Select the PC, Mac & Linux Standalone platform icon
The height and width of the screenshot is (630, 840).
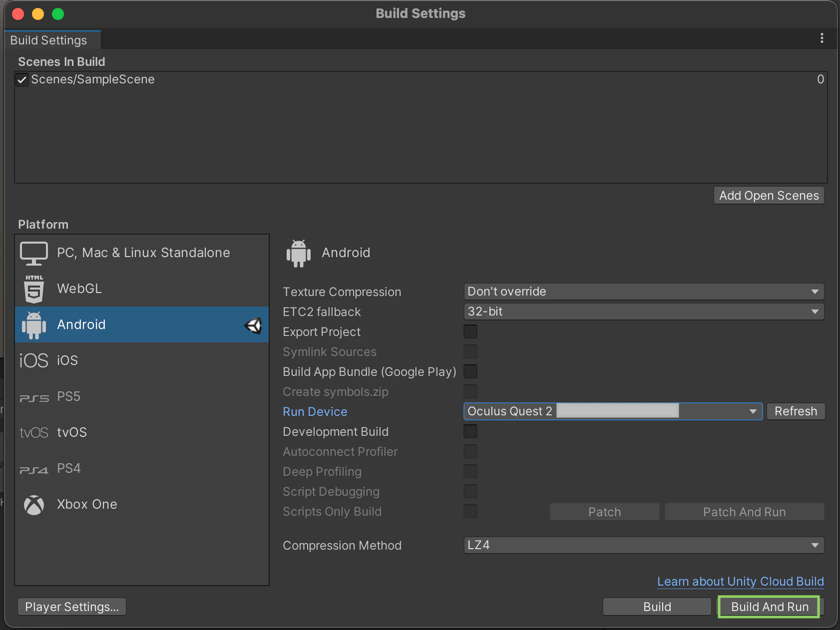click(x=34, y=253)
